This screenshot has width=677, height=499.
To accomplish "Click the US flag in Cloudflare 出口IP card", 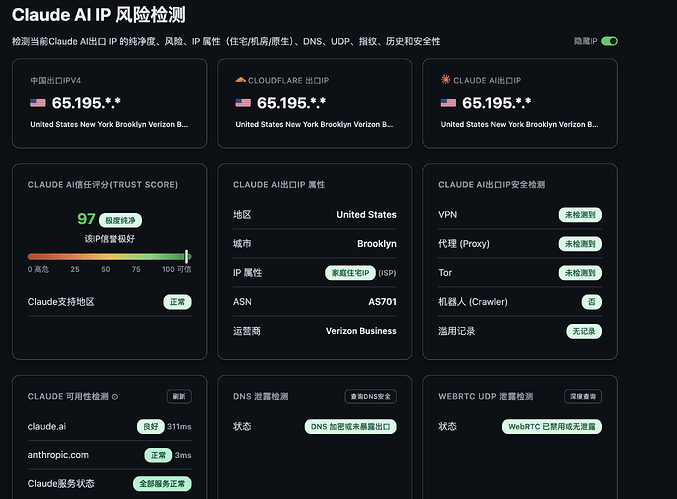I will click(x=243, y=103).
